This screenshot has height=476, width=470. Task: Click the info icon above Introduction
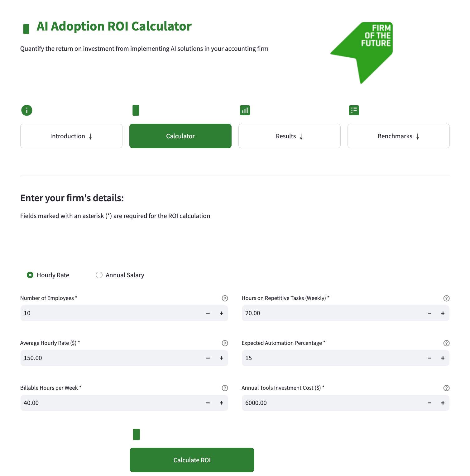[x=26, y=110]
